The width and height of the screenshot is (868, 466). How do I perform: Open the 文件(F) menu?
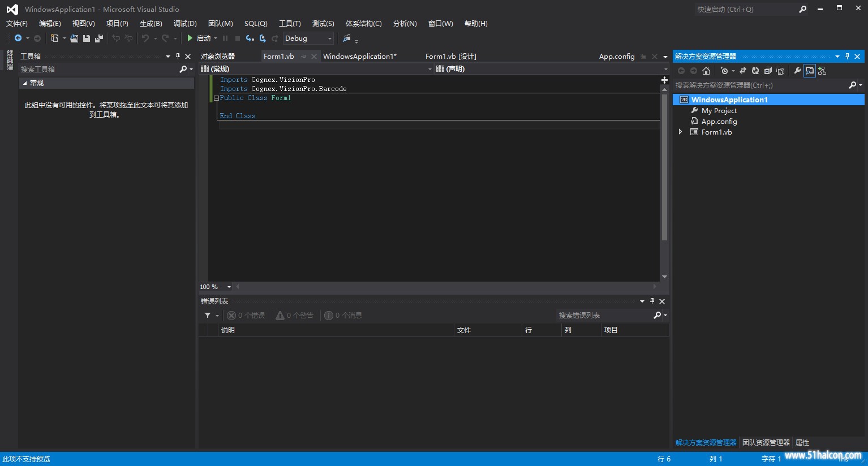[x=17, y=24]
